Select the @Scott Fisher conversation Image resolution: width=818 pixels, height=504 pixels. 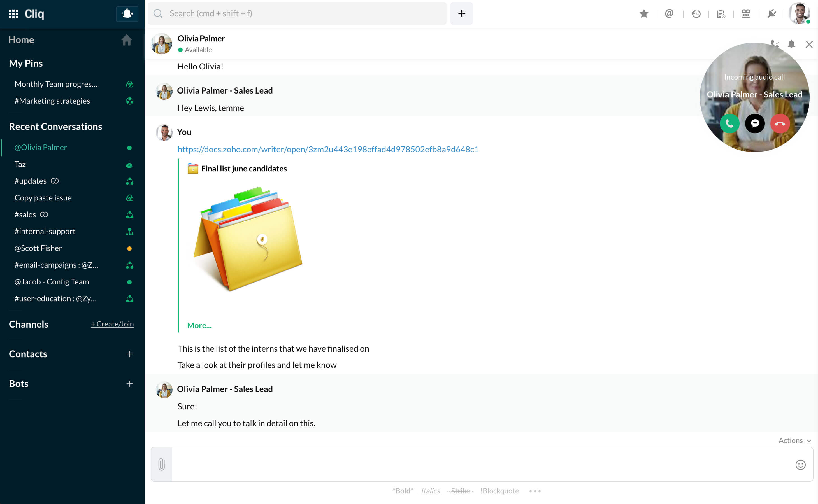(x=38, y=248)
